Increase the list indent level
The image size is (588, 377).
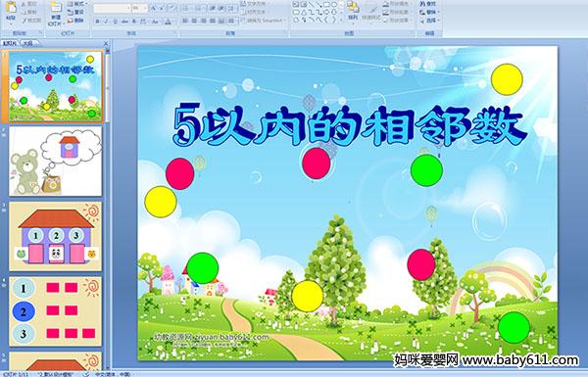(221, 8)
